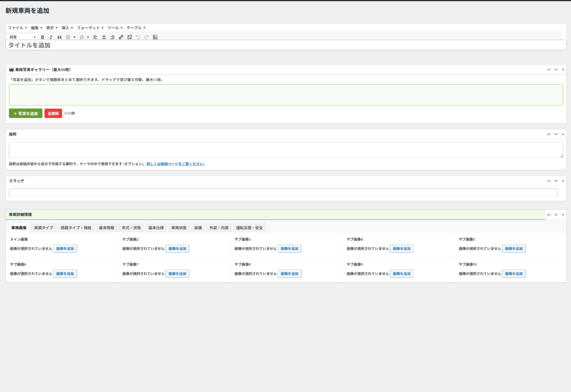This screenshot has height=392, width=571.
Task: Insert link using the chain icon
Action: [x=121, y=37]
